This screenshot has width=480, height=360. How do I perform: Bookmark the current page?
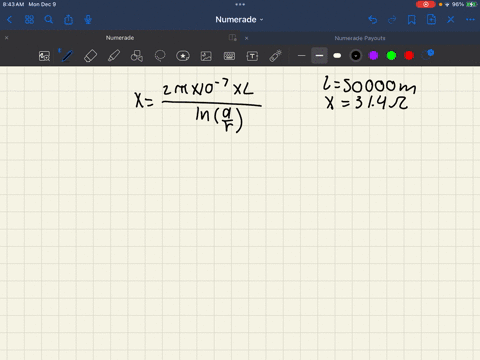pos(412,20)
